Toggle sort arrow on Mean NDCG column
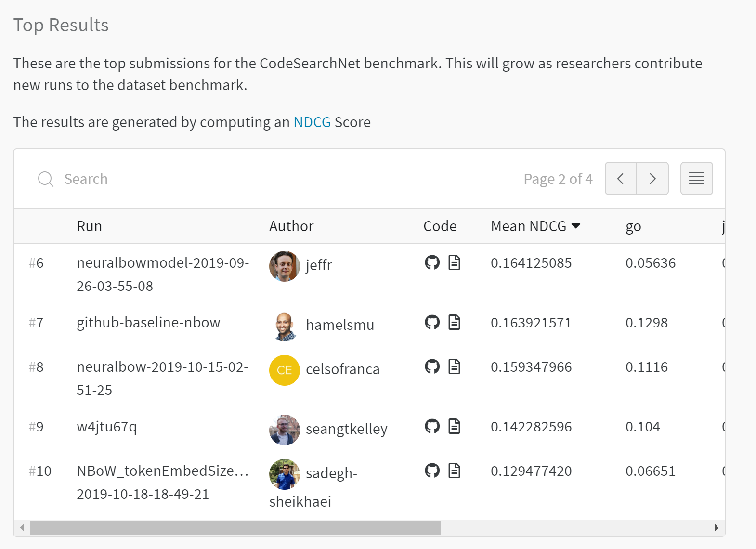This screenshot has height=549, width=756. [575, 226]
